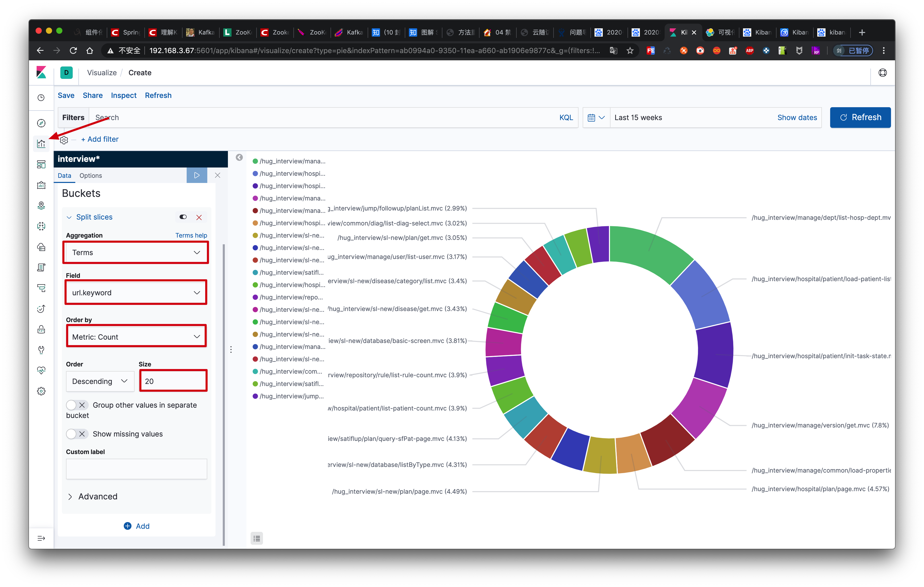
Task: Open Terms help link
Action: [191, 236]
